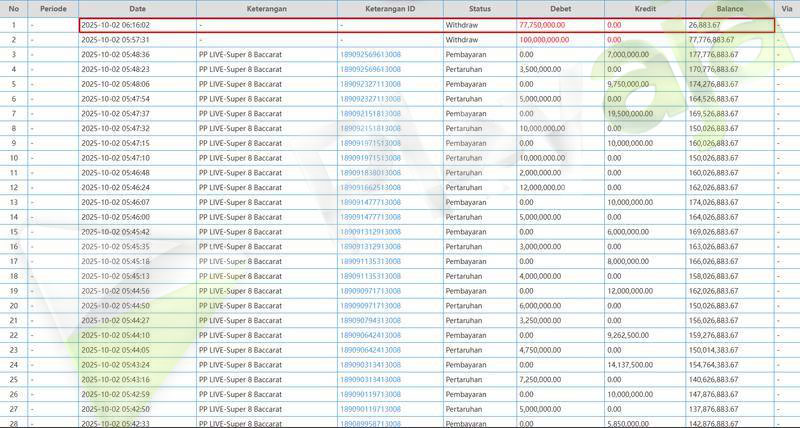Viewport: 800px width, 428px height.
Task: Open Keterangan ID link in row 4
Action: pos(371,69)
